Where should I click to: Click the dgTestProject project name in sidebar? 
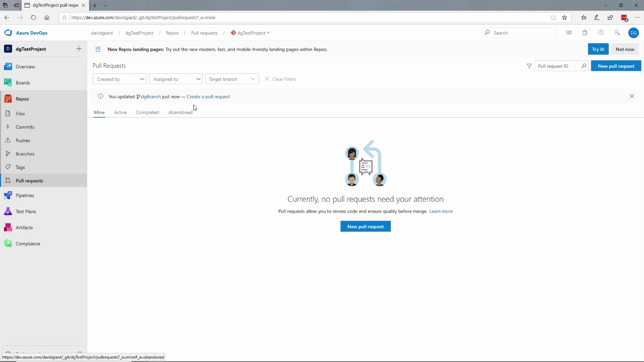pos(31,49)
